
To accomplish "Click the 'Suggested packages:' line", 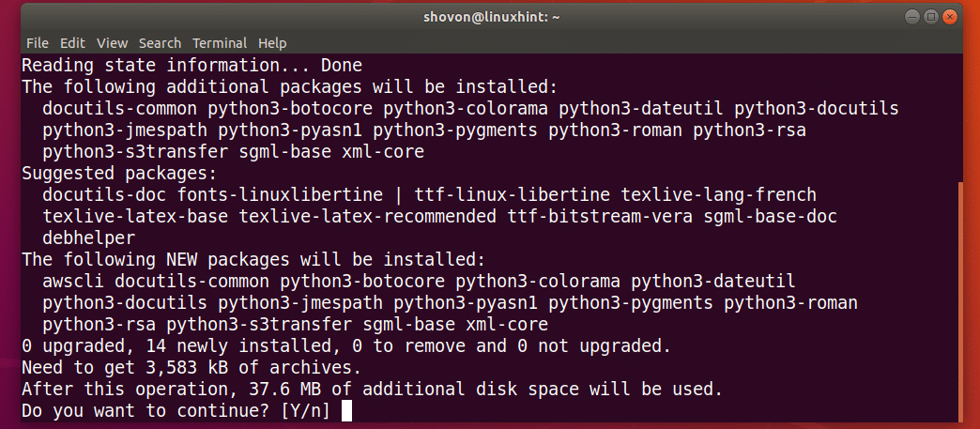I will coord(119,174).
